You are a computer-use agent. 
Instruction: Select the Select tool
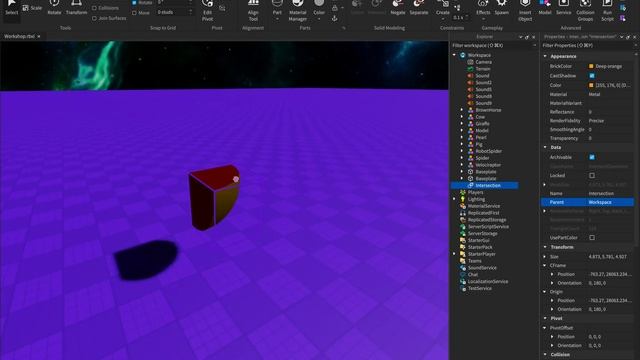pos(11,7)
